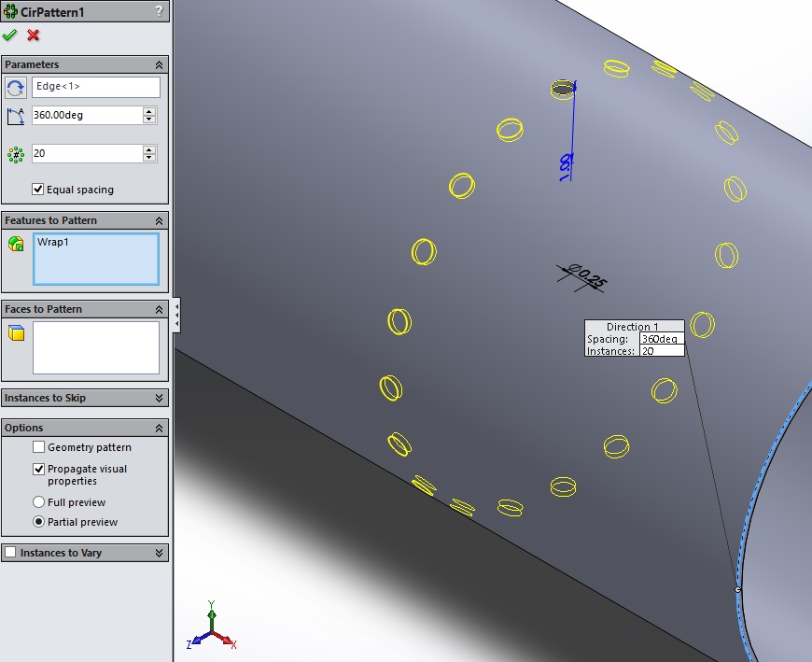This screenshot has height=662, width=812.
Task: Click the red X cancel icon
Action: pos(34,35)
